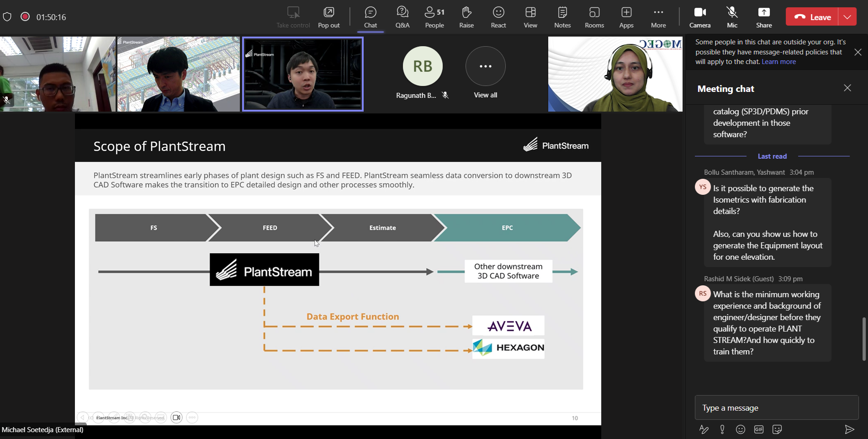Expand the Leave options dropdown arrow
Screen dimensions: 868x439
tap(847, 17)
